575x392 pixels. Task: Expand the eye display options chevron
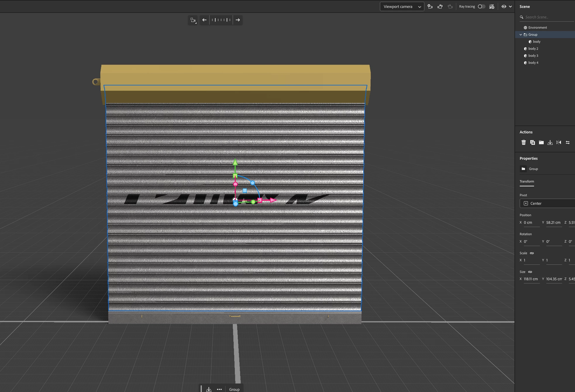click(x=510, y=6)
